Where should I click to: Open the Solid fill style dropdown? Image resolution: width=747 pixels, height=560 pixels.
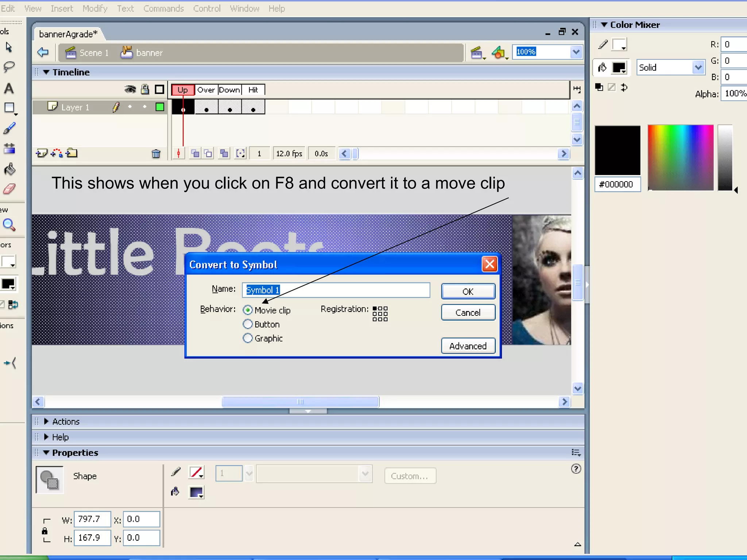(x=698, y=67)
